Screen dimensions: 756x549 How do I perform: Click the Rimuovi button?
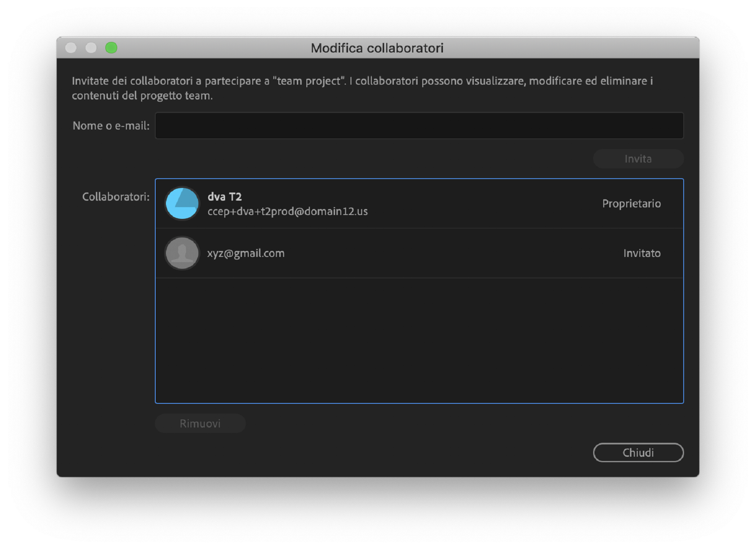[200, 423]
